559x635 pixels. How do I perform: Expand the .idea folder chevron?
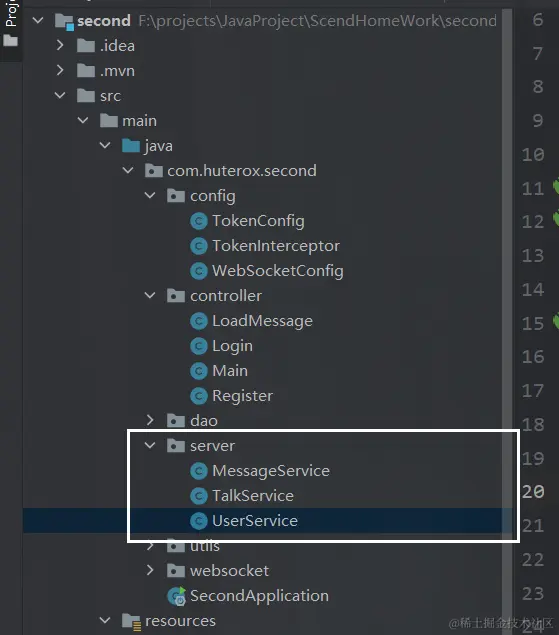[x=60, y=45]
